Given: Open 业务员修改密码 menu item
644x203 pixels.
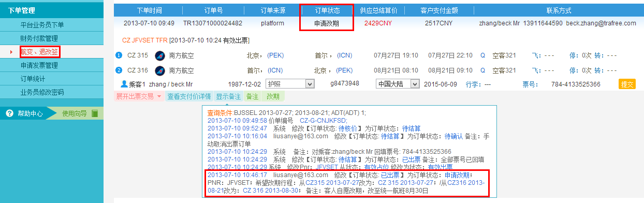Looking at the screenshot, I should (x=42, y=92).
